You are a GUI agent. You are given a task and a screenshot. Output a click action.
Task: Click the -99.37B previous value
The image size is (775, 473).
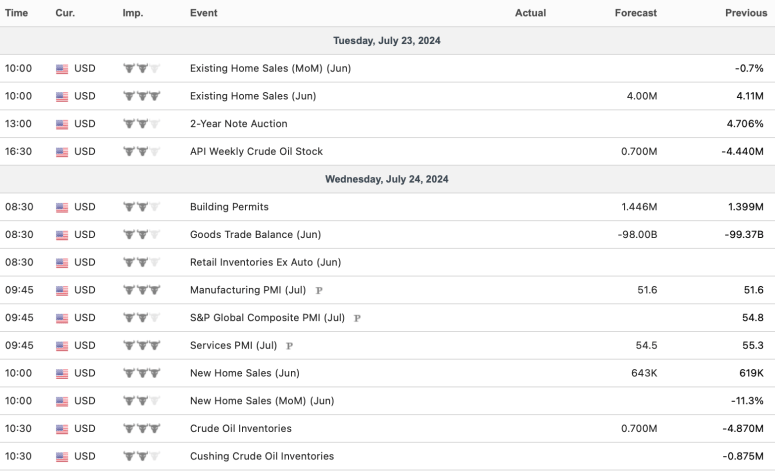point(744,234)
